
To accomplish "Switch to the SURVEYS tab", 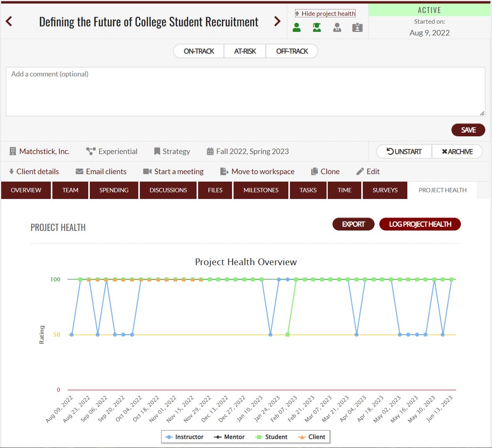I will pos(385,190).
